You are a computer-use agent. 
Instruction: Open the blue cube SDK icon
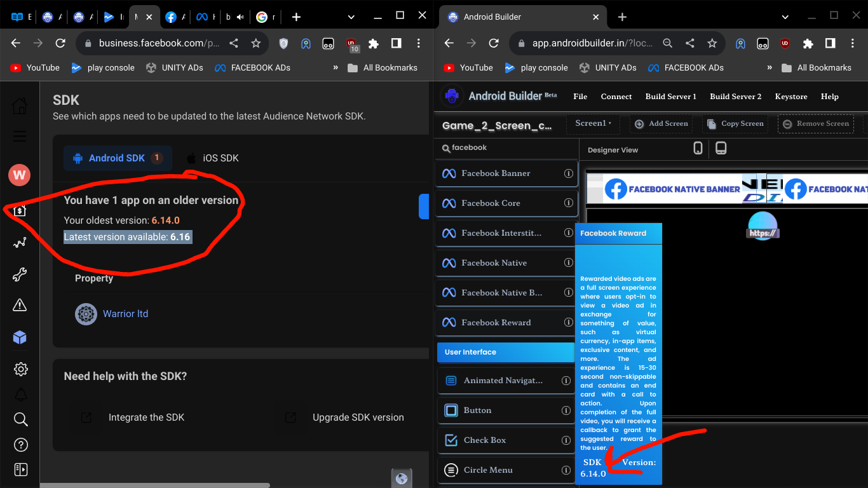pos(20,337)
